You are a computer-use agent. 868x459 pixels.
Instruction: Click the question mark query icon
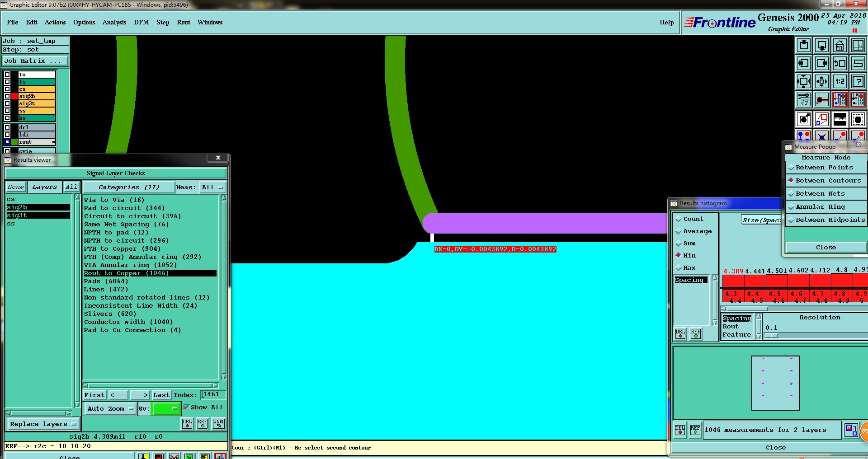pyautogui.click(x=858, y=81)
